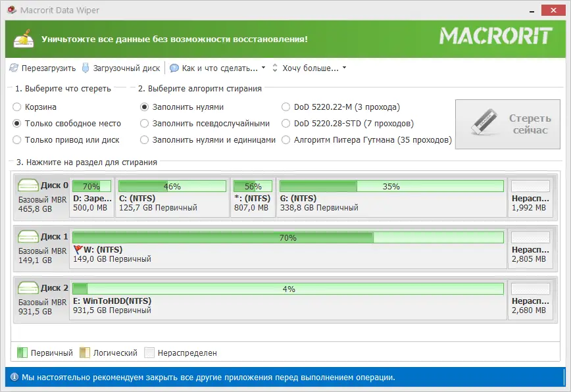Open the Хочу больше dropdown arrow
Viewport: 571px width, 392px height.
pos(344,68)
